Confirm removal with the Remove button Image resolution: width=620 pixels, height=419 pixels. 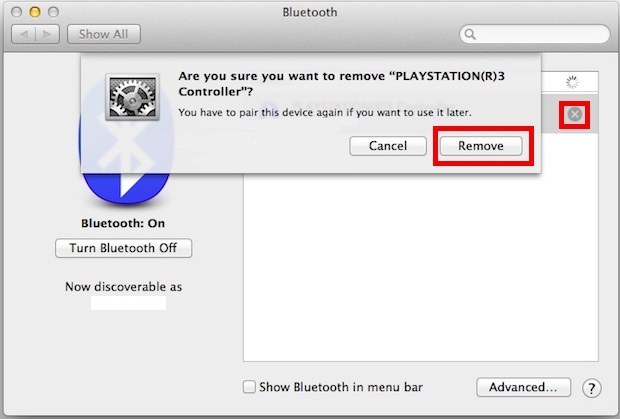pyautogui.click(x=481, y=146)
